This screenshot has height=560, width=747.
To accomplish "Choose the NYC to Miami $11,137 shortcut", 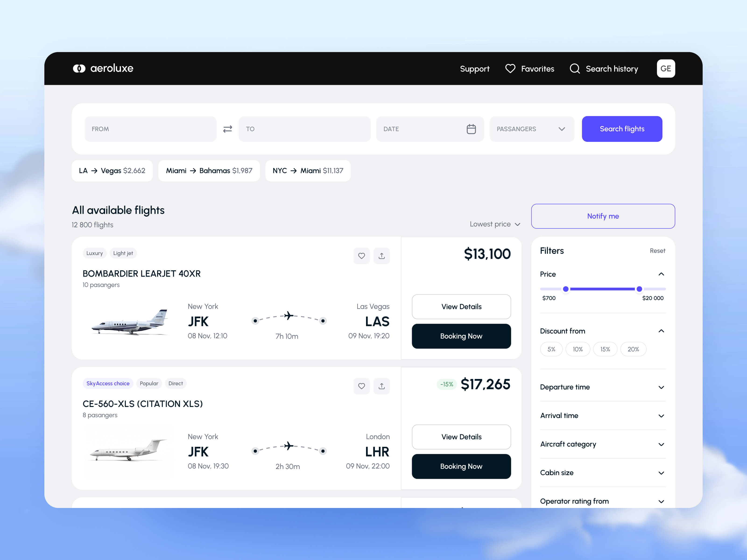I will pos(308,171).
